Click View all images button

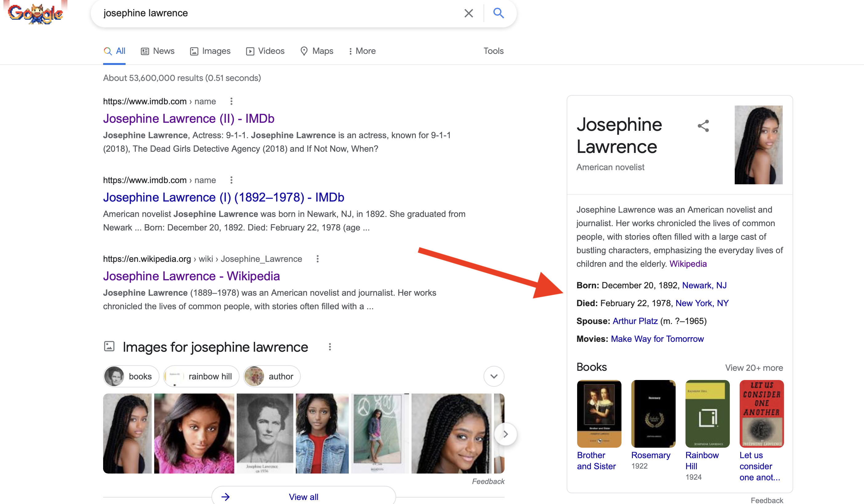tap(303, 497)
